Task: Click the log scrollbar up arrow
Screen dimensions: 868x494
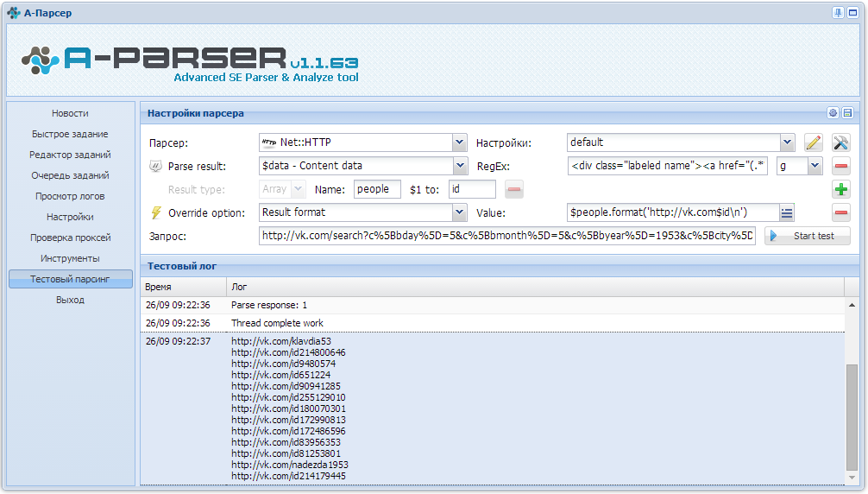Action: click(852, 305)
